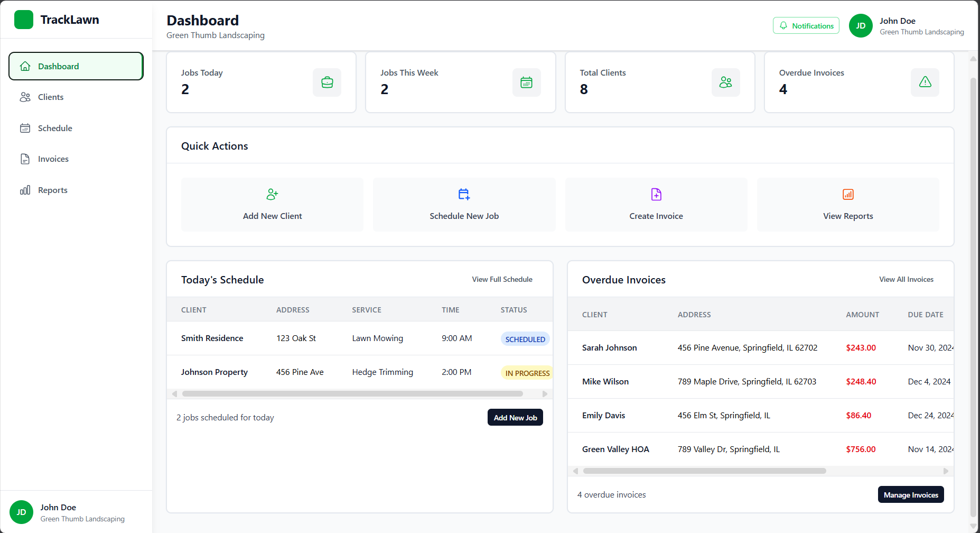Click the SCHEDULED status badge
Screen dimensions: 980x533
(x=525, y=339)
